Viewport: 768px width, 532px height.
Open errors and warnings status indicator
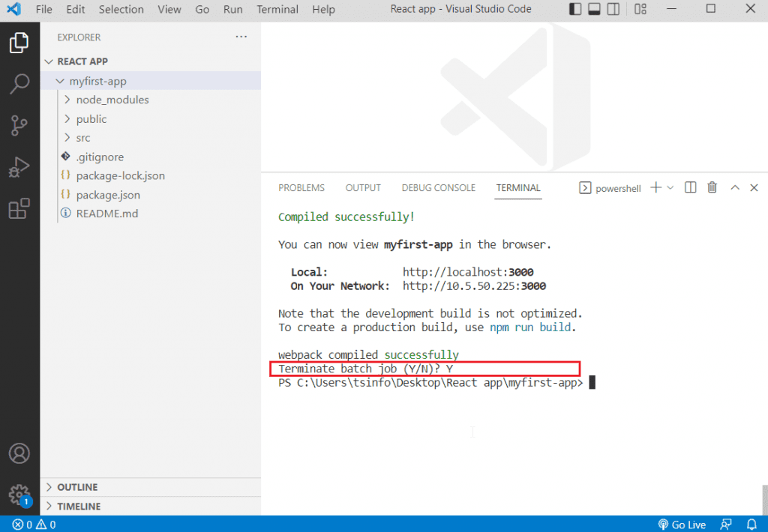(x=34, y=525)
